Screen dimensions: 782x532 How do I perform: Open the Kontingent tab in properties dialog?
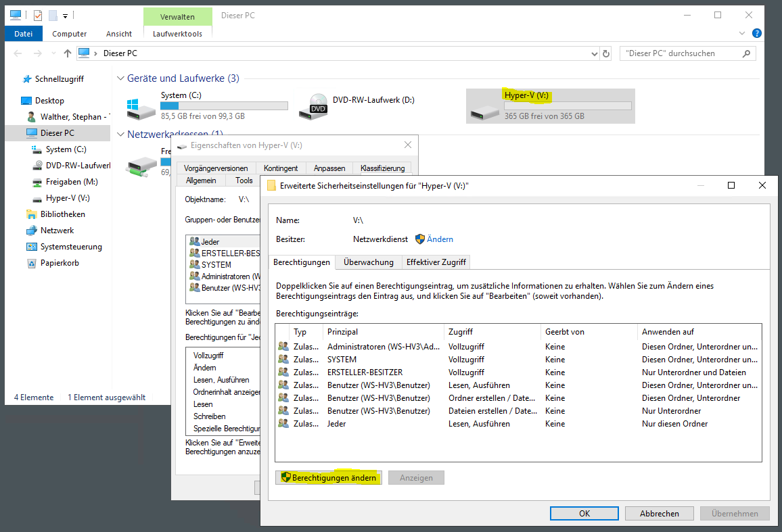click(281, 168)
